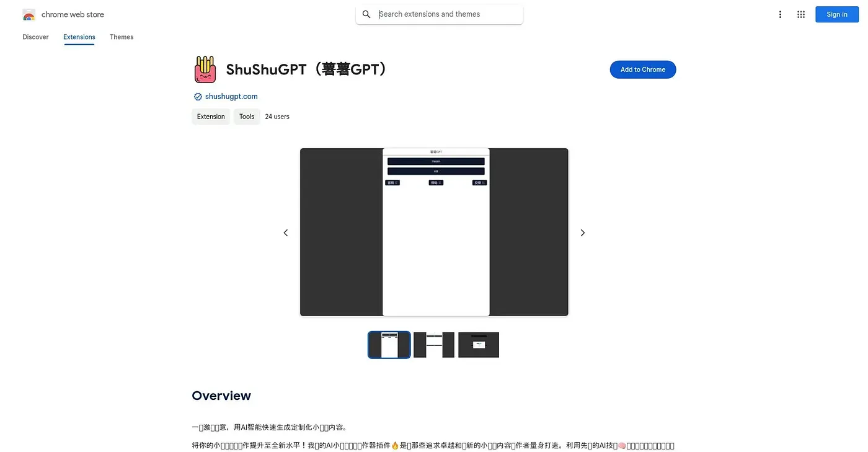868x452 pixels.
Task: Select the second screenshot thumbnail
Action: (434, 345)
